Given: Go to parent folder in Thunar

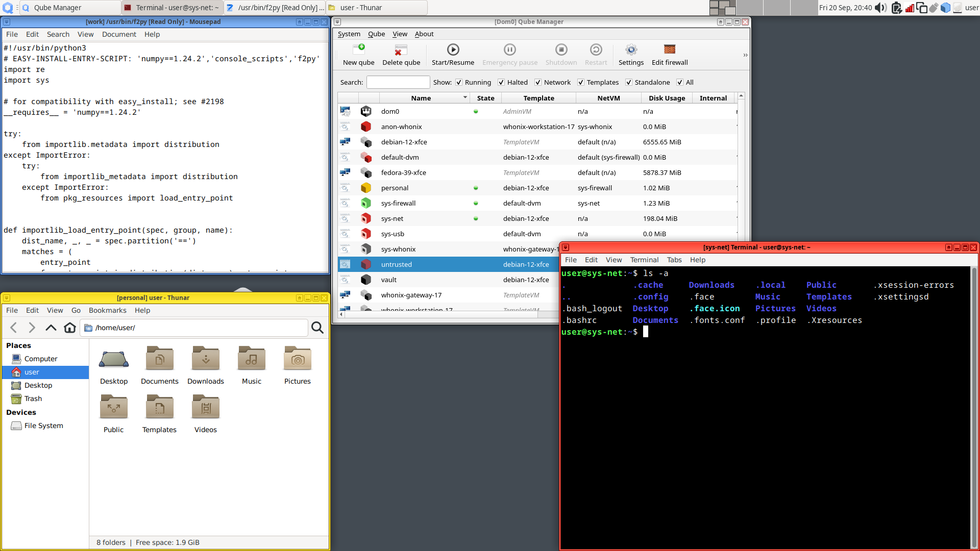Looking at the screenshot, I should tap(51, 328).
